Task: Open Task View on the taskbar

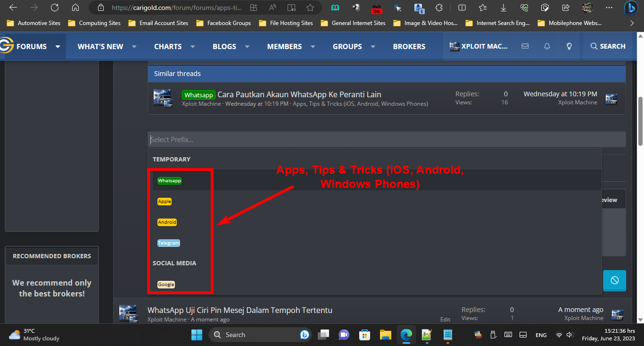Action: coord(323,335)
